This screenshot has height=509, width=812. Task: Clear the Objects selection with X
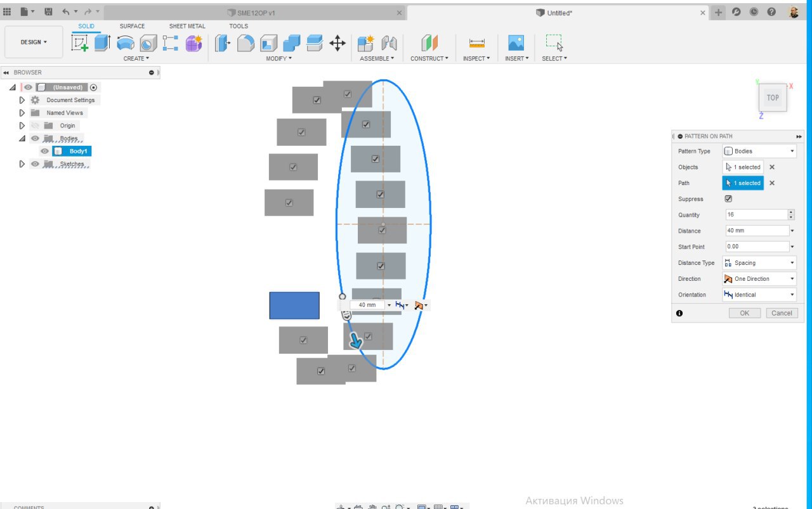tap(772, 167)
